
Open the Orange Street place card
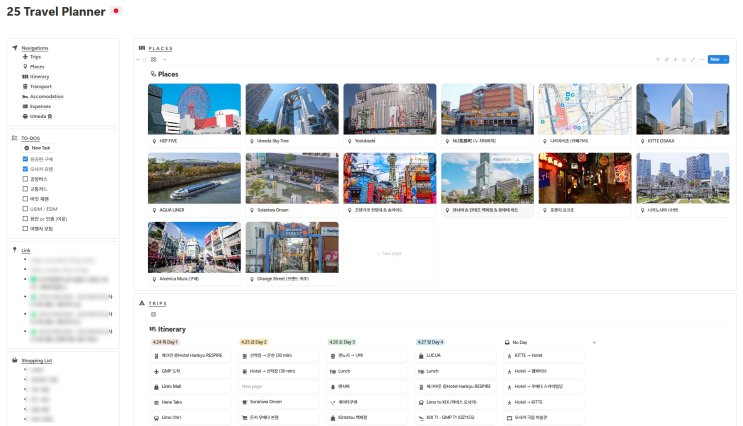pos(292,254)
